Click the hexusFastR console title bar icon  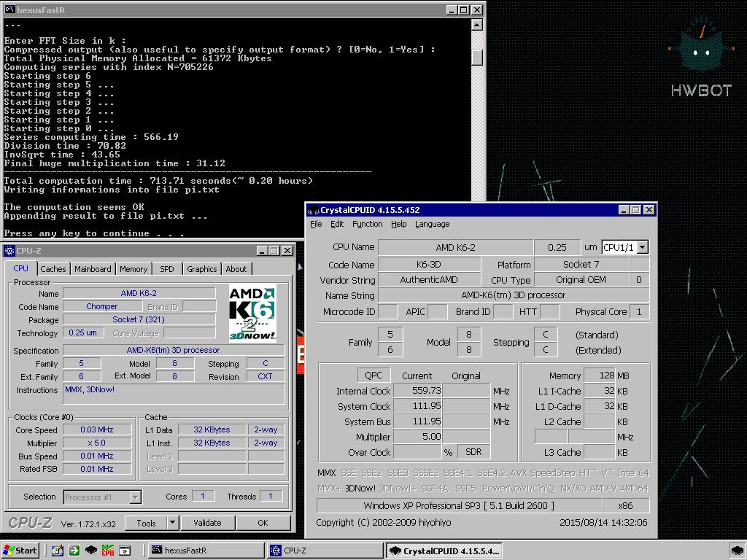click(x=9, y=9)
